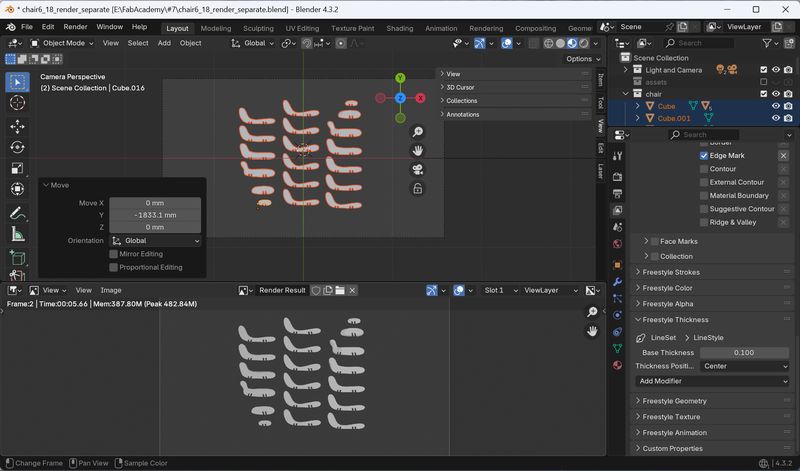This screenshot has height=471, width=800.
Task: Toggle camera view icon in viewport
Action: point(417,169)
